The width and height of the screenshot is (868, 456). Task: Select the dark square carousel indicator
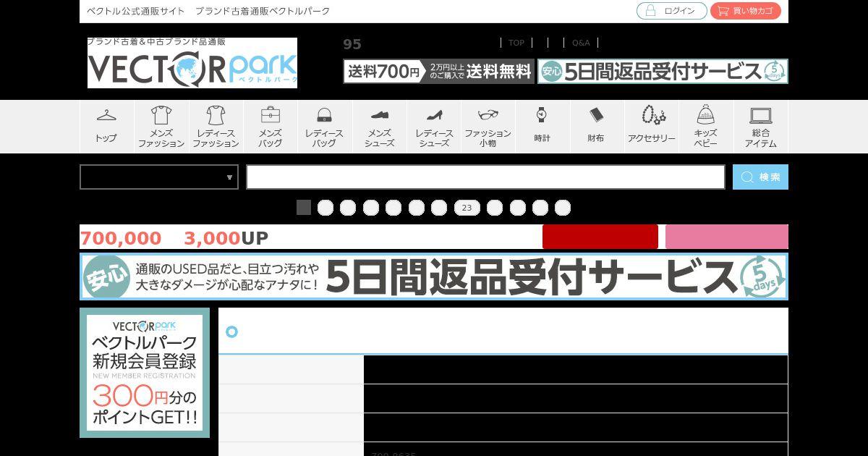(304, 208)
